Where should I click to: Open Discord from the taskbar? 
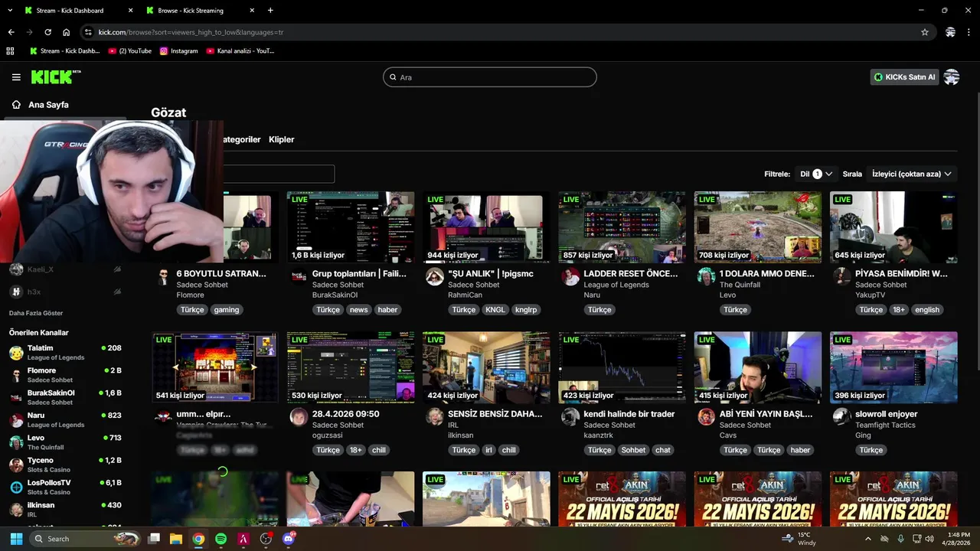[x=288, y=539]
